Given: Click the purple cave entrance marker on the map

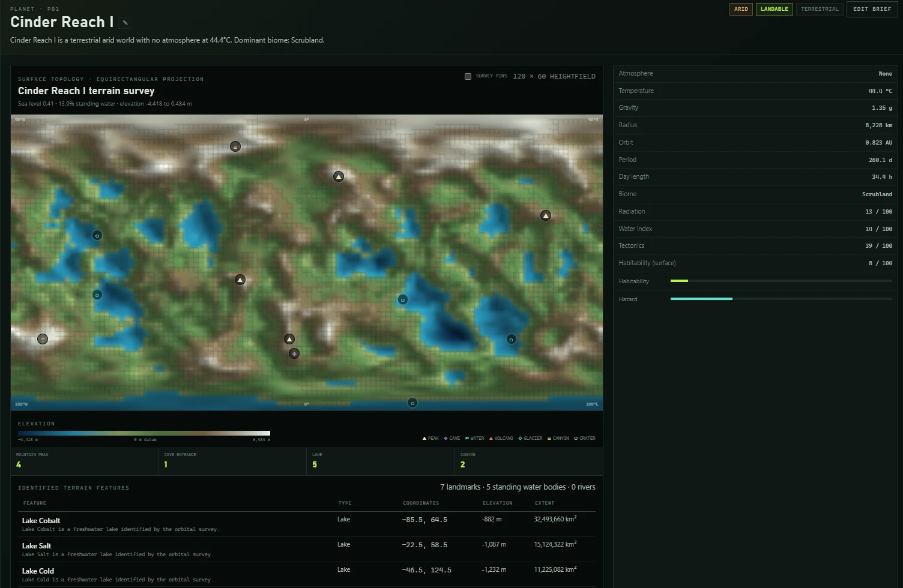Looking at the screenshot, I should (294, 353).
